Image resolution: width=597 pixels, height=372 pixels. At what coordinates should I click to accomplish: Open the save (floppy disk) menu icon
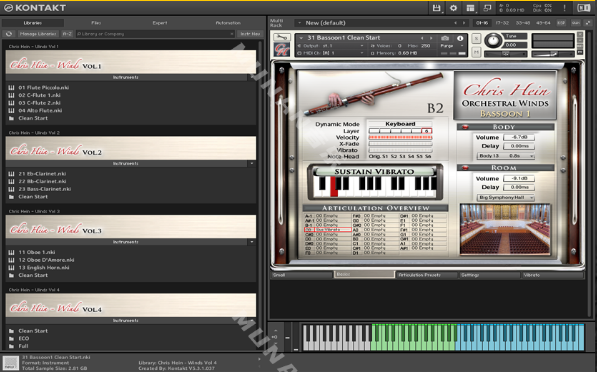tap(436, 8)
